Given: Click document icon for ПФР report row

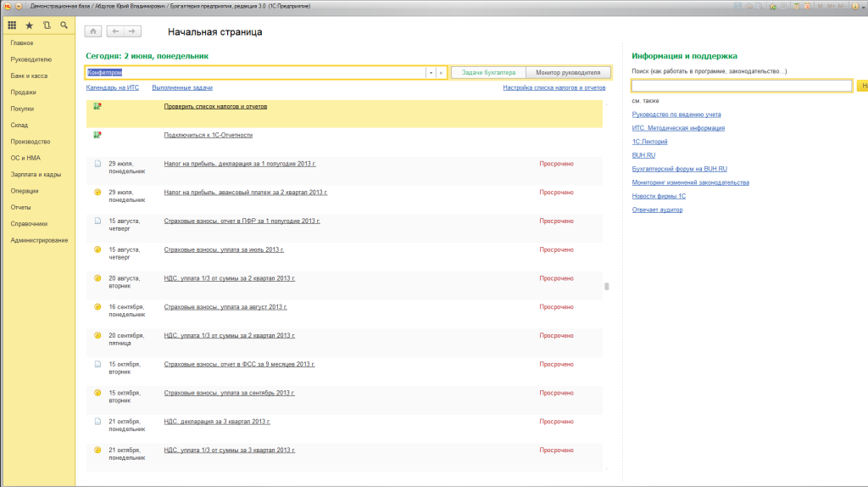Looking at the screenshot, I should (97, 221).
